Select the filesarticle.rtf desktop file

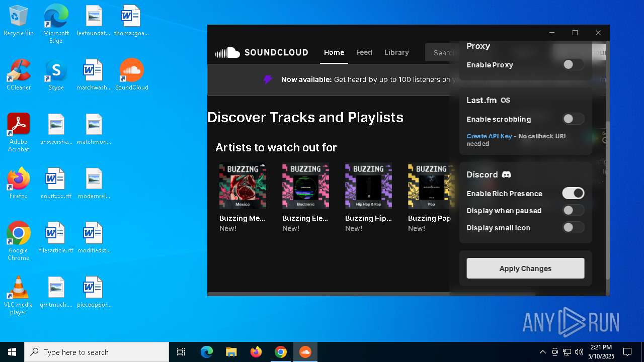pos(56,238)
